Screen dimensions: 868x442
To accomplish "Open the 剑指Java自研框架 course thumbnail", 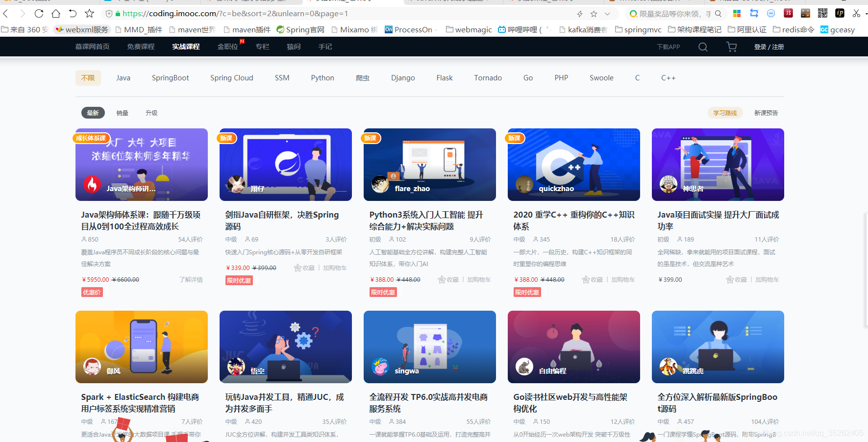I will pos(286,165).
